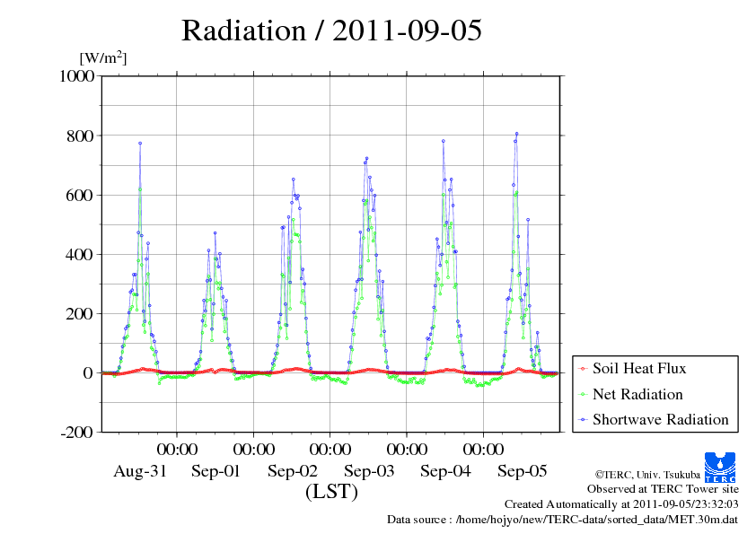
Task: Click the '1000' y-axis label
Action: [76, 75]
